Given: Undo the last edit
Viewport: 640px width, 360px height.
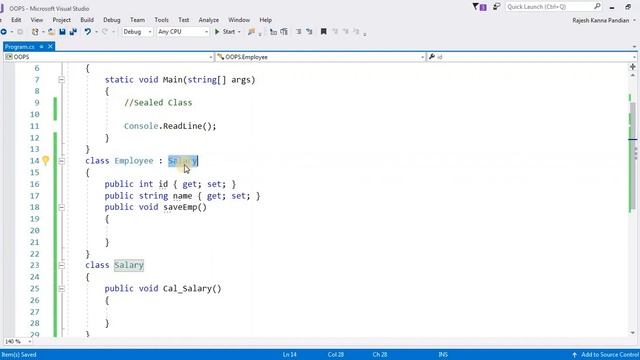Looking at the screenshot, I should tap(87, 32).
